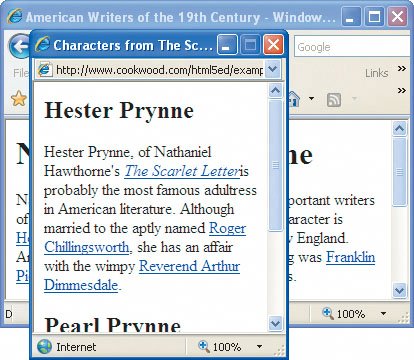The width and height of the screenshot is (414, 360).
Task: Click the RSS feeds icon
Action: [x=334, y=99]
